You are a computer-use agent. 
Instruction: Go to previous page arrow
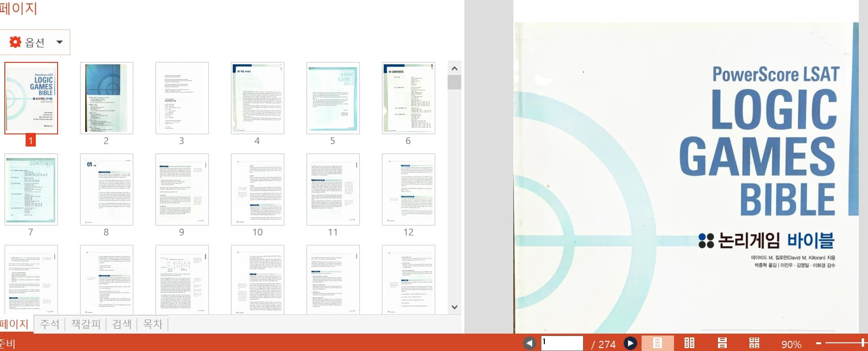click(x=529, y=343)
